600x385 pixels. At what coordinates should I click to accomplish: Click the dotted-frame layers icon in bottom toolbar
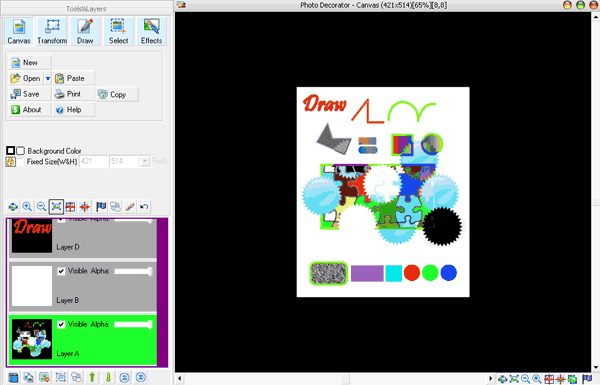click(x=60, y=378)
